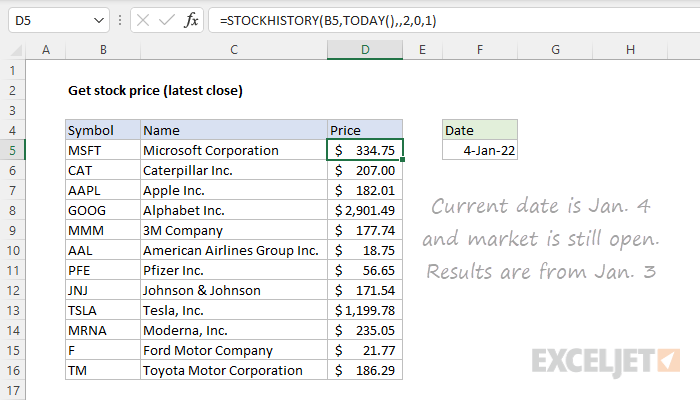Select the AAPL symbol cell

(103, 190)
